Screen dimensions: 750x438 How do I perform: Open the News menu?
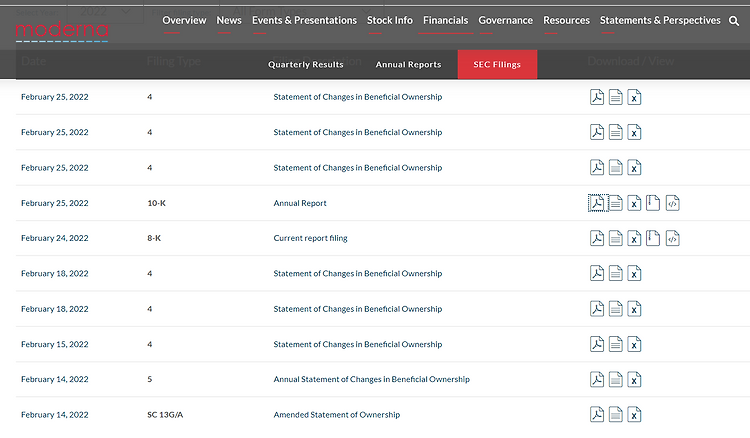pyautogui.click(x=229, y=20)
